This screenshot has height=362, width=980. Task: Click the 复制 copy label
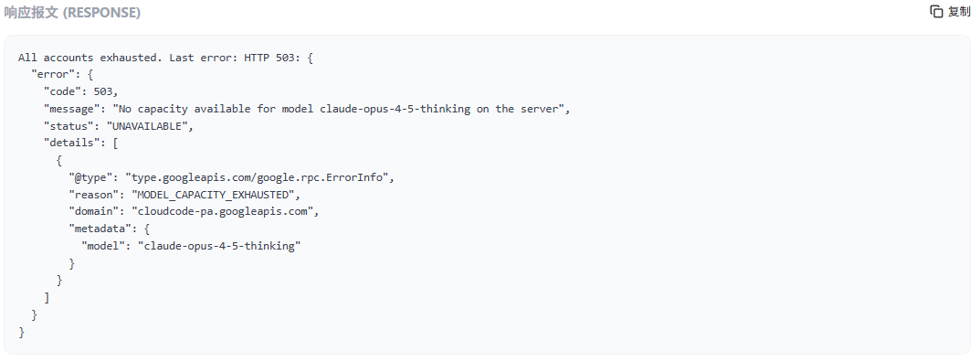959,12
